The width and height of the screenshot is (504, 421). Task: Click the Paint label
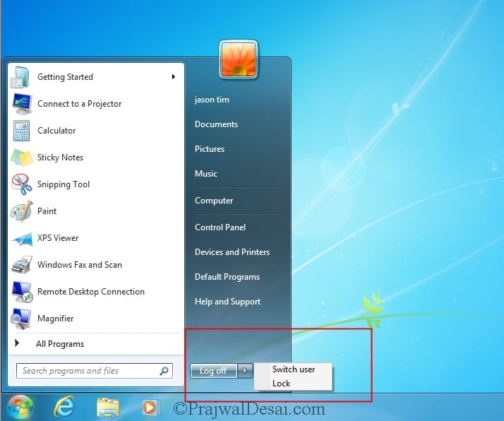click(x=47, y=211)
